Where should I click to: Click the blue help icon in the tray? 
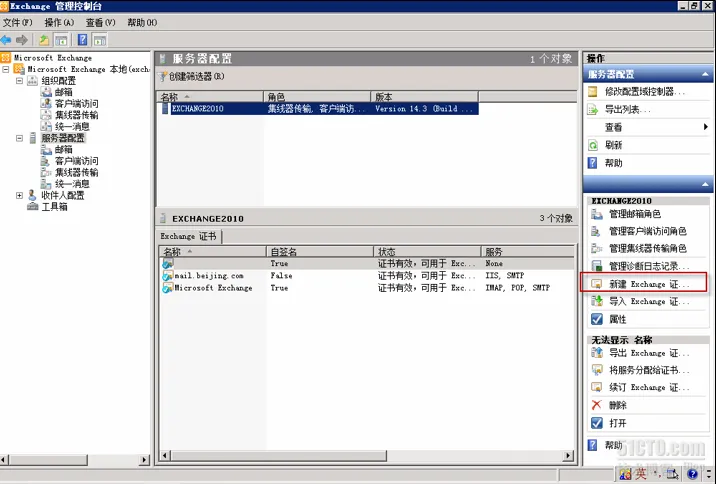[692, 475]
